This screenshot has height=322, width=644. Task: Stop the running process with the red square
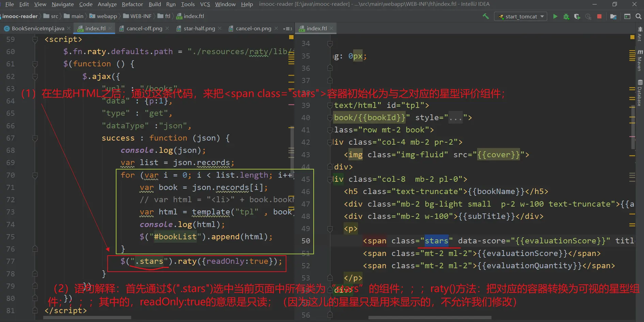coord(599,16)
